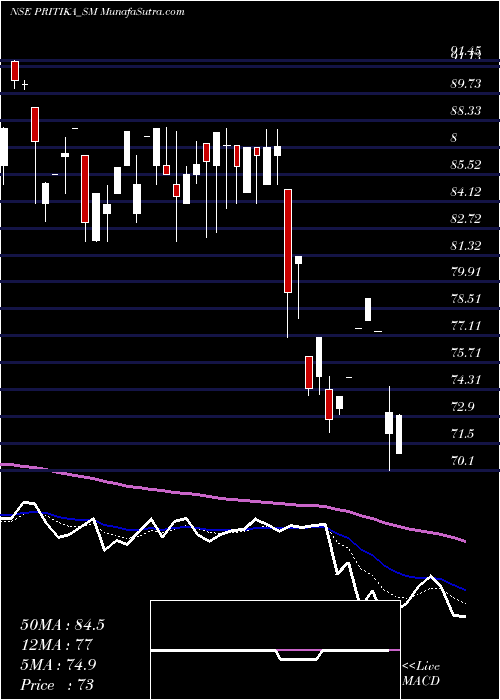Click the 81.32 price axis label
Screen dimensions: 500x700
pyautogui.click(x=466, y=245)
